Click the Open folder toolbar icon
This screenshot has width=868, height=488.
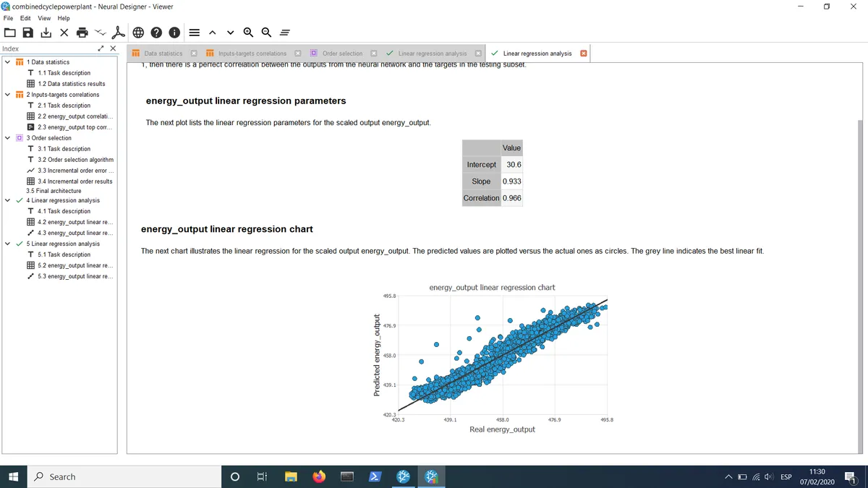pos(9,32)
